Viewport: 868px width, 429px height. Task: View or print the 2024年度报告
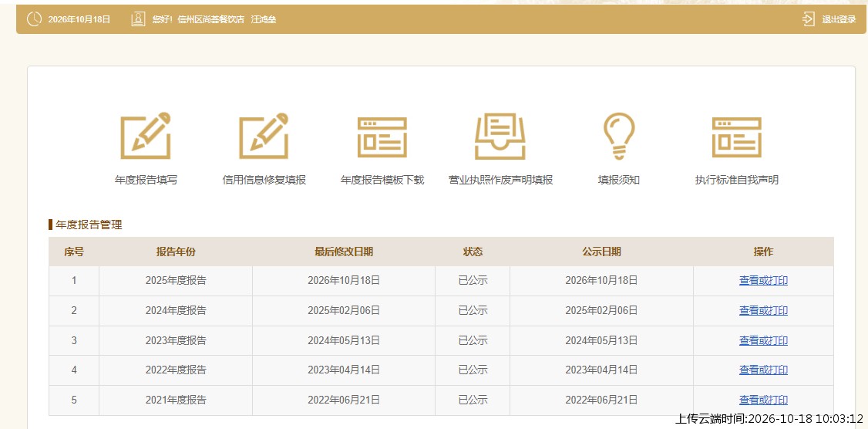pos(763,310)
